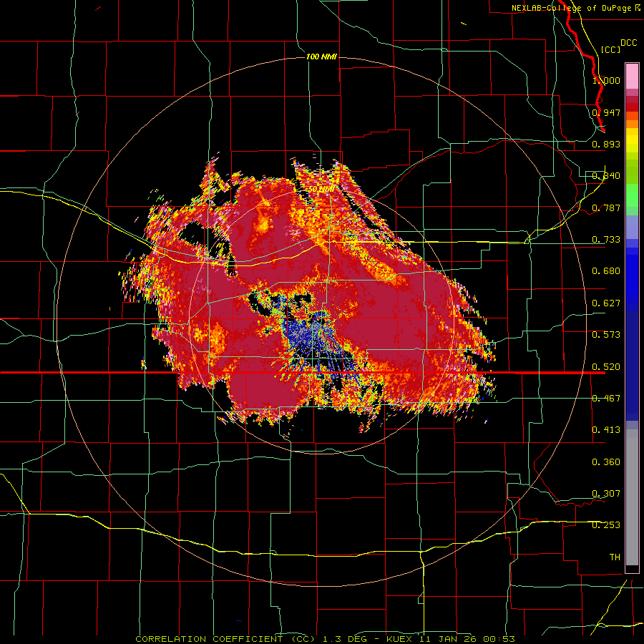Image resolution: width=644 pixels, height=644 pixels.
Task: Click the KUEX station identifier
Action: 399,639
